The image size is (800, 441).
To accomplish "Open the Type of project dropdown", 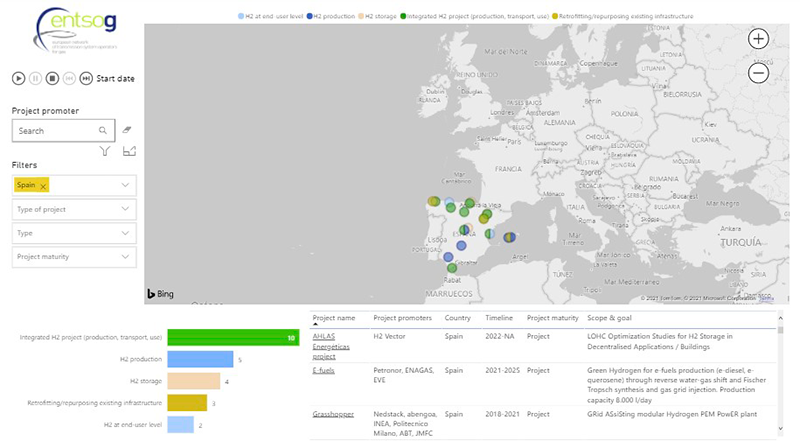I will coord(125,209).
